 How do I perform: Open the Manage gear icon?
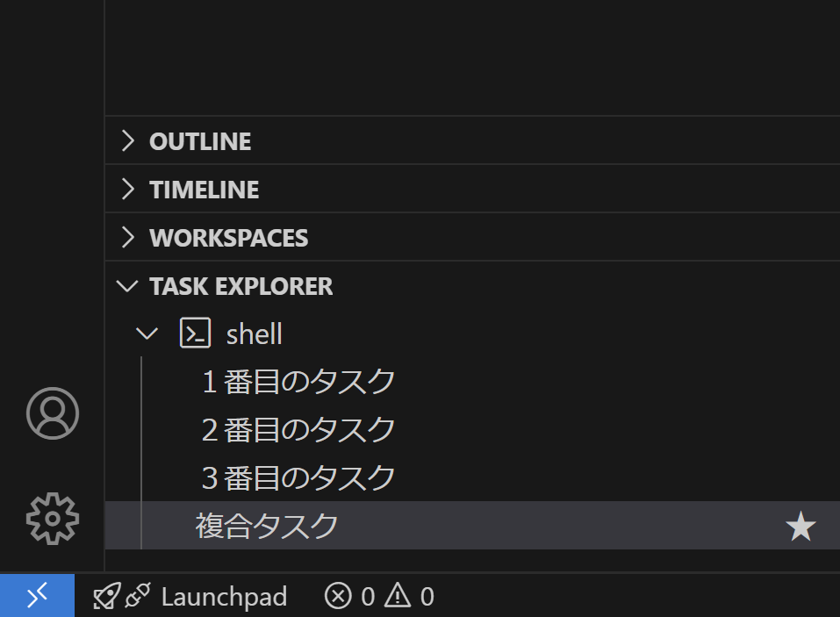(53, 519)
